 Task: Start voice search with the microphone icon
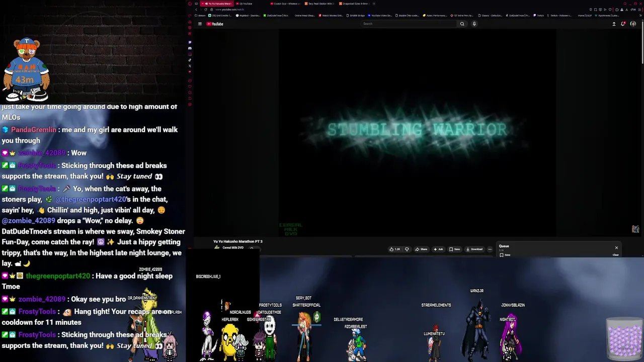pos(474,24)
